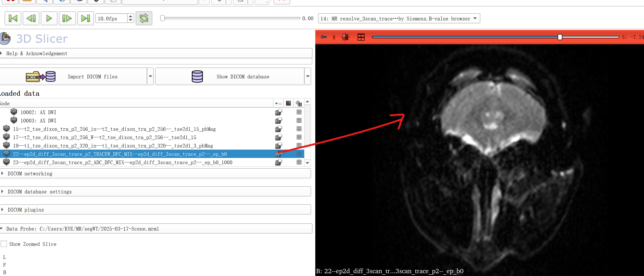Jump to the last frame of the sequence
This screenshot has width=644, height=276.
[85, 18]
